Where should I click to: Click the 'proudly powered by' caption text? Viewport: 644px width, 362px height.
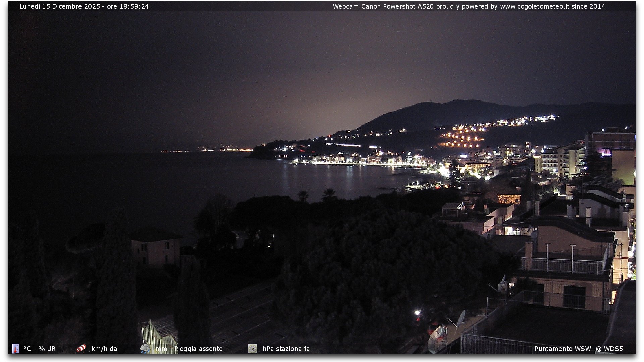pos(467,6)
